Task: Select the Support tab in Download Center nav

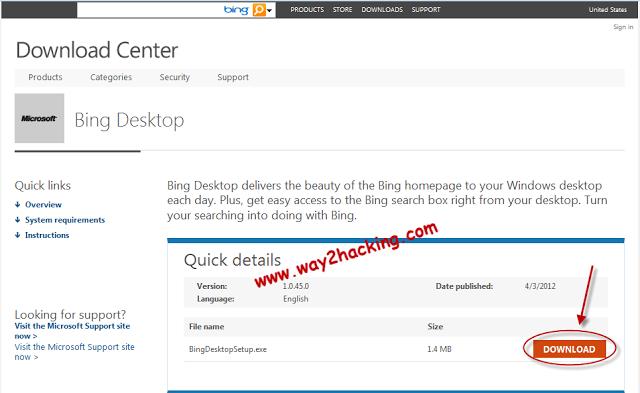Action: pyautogui.click(x=233, y=77)
